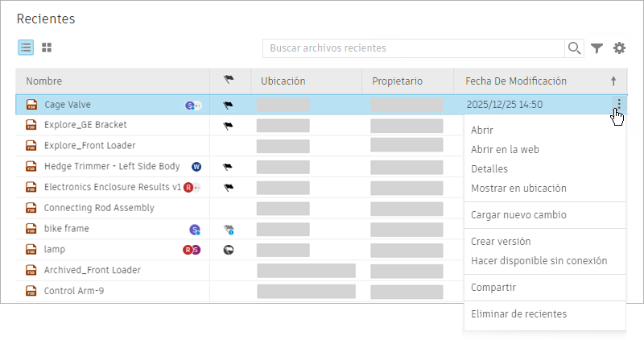Click the search magnifier icon
644x340 pixels.
click(574, 48)
